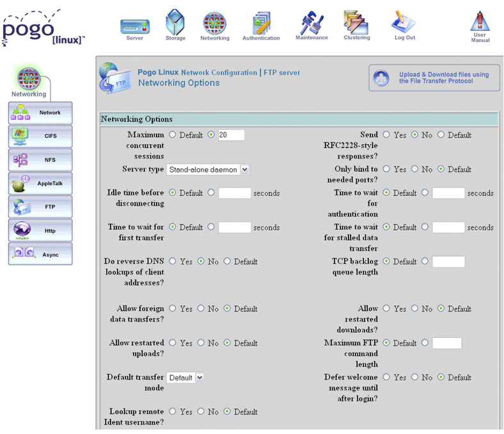The height and width of the screenshot is (434, 504).
Task: Click the sidebar Networking globe icon
Action: tap(29, 79)
